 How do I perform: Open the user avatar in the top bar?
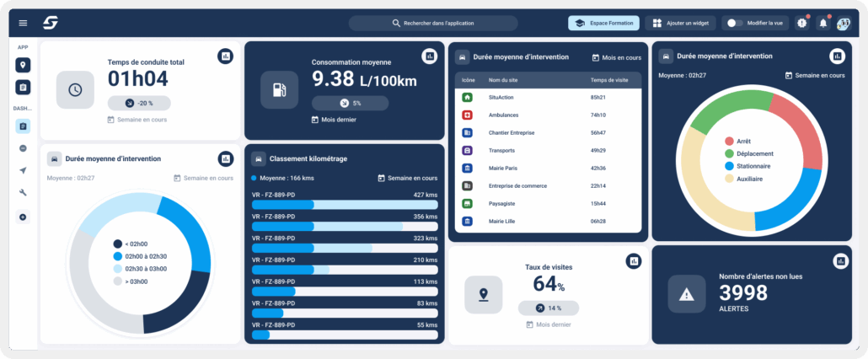[844, 23]
